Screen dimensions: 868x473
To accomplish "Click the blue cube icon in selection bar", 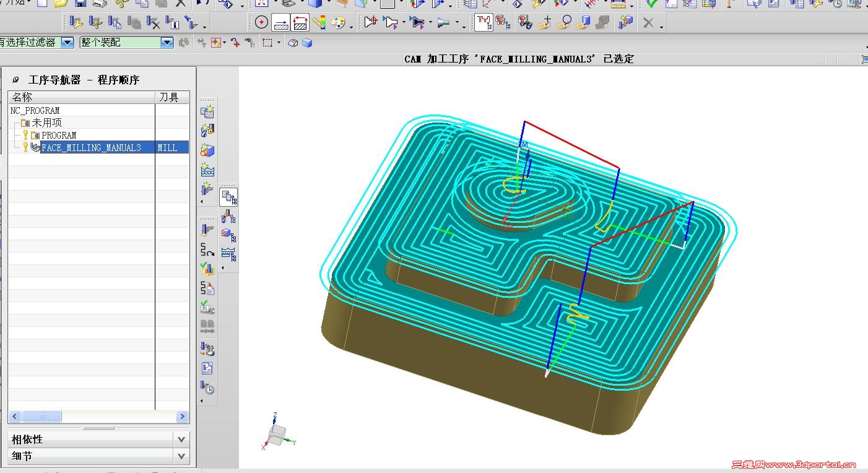I will [307, 43].
